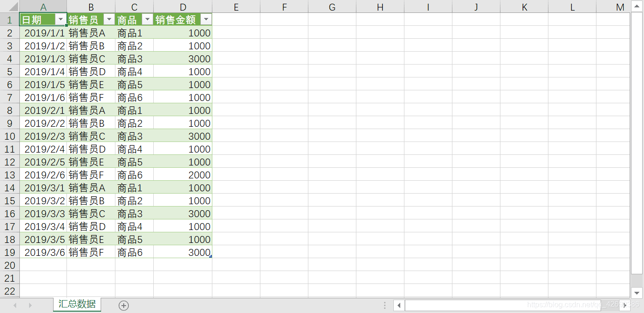
Task: Click the sheet tab bar split handle dots
Action: pyautogui.click(x=385, y=305)
